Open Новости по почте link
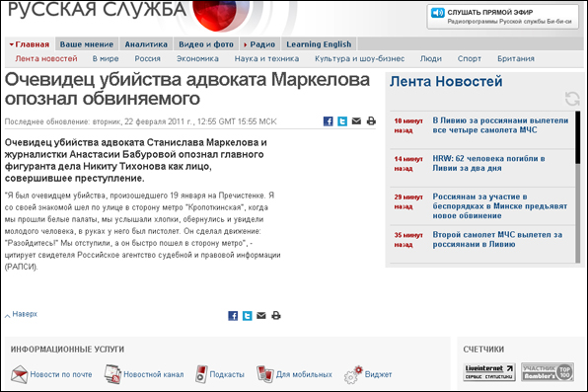The width and height of the screenshot is (588, 392). coord(61,374)
